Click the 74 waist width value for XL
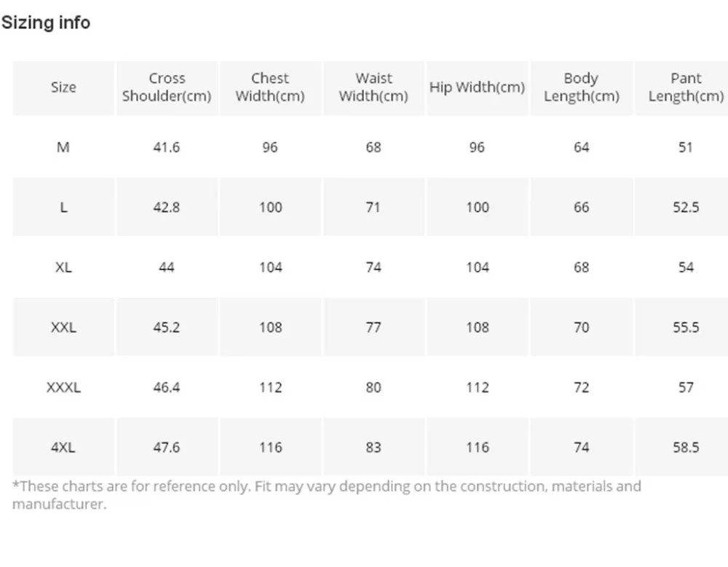The width and height of the screenshot is (728, 567). pos(373,267)
